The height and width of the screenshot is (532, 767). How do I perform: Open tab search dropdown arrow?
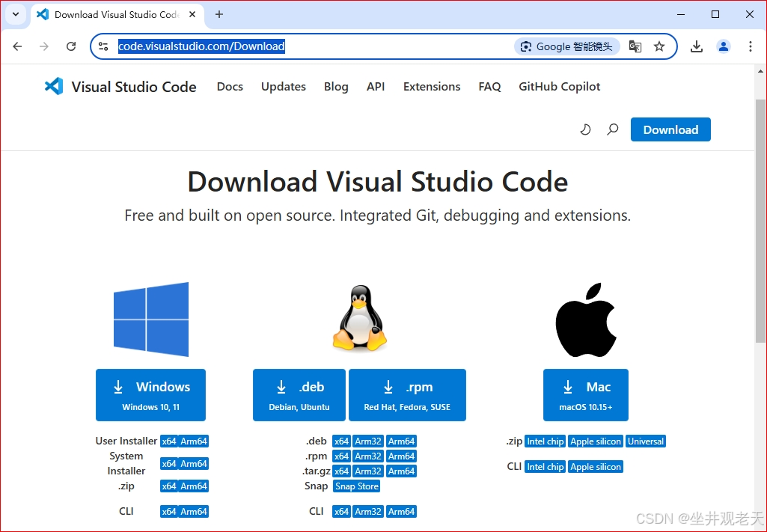(x=16, y=14)
